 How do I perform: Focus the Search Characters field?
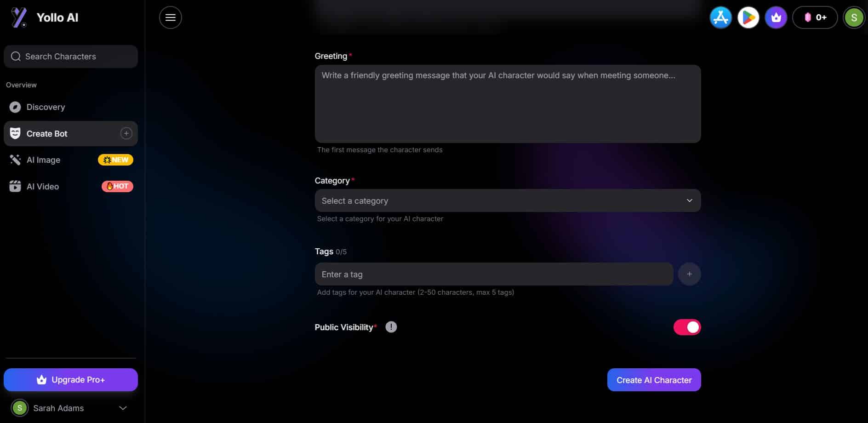coord(71,57)
